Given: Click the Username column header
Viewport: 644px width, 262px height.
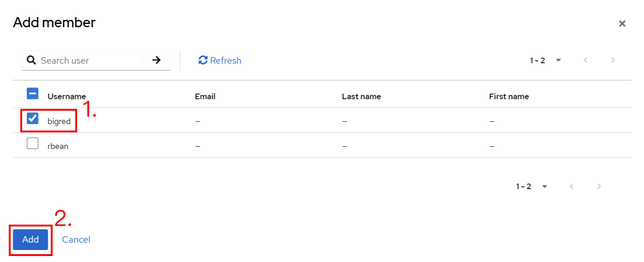Looking at the screenshot, I should coord(67,96).
